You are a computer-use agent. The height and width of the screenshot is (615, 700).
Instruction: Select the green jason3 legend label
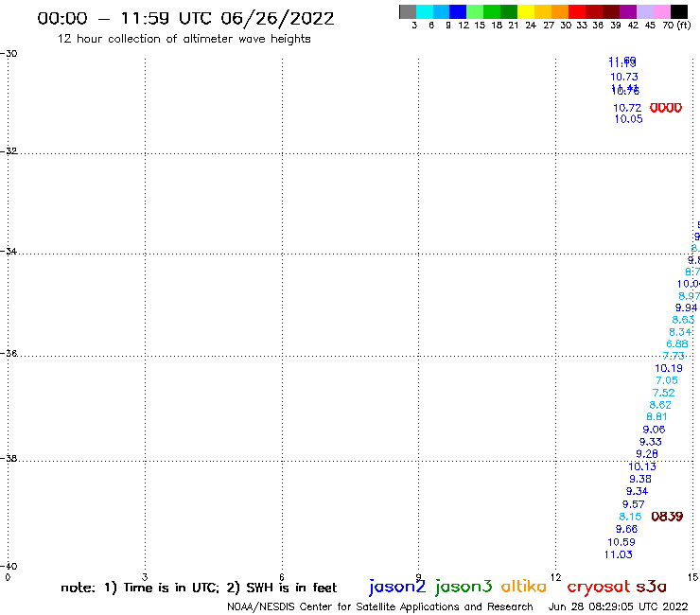coord(464,587)
